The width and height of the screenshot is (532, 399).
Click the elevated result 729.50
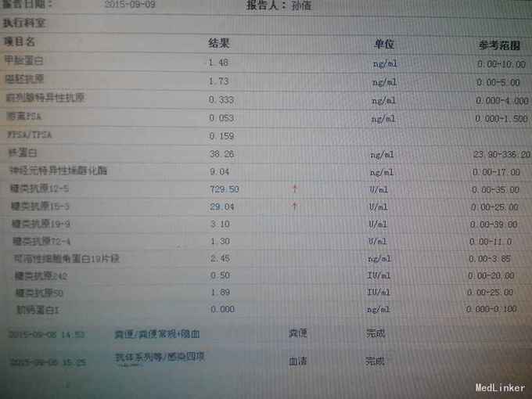[x=225, y=189]
